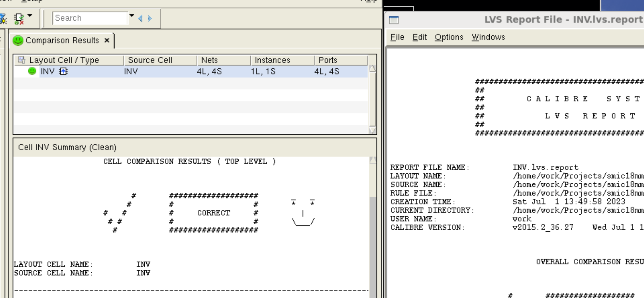644x298 pixels.
Task: Click up arrow of summary pane scrollbar
Action: (373, 160)
